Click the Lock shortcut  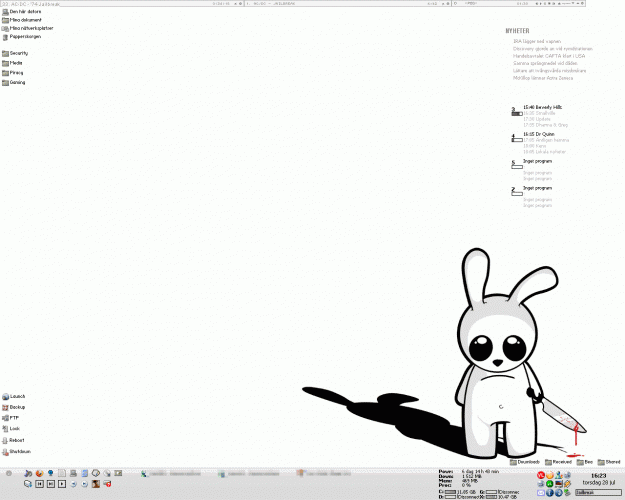tap(14, 429)
